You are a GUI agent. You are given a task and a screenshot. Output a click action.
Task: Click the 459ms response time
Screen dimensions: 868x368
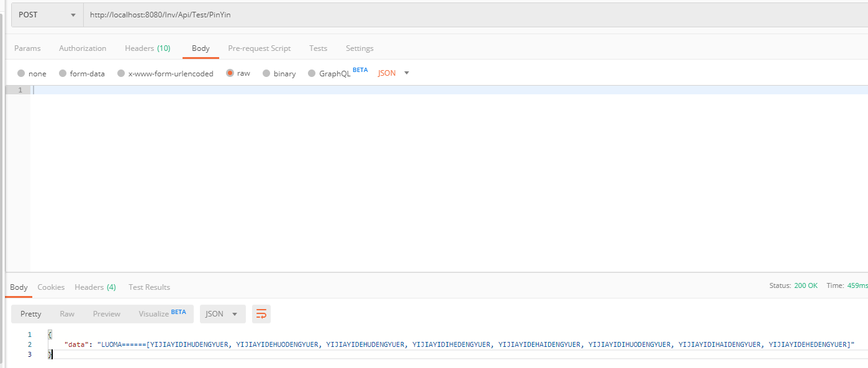(857, 285)
